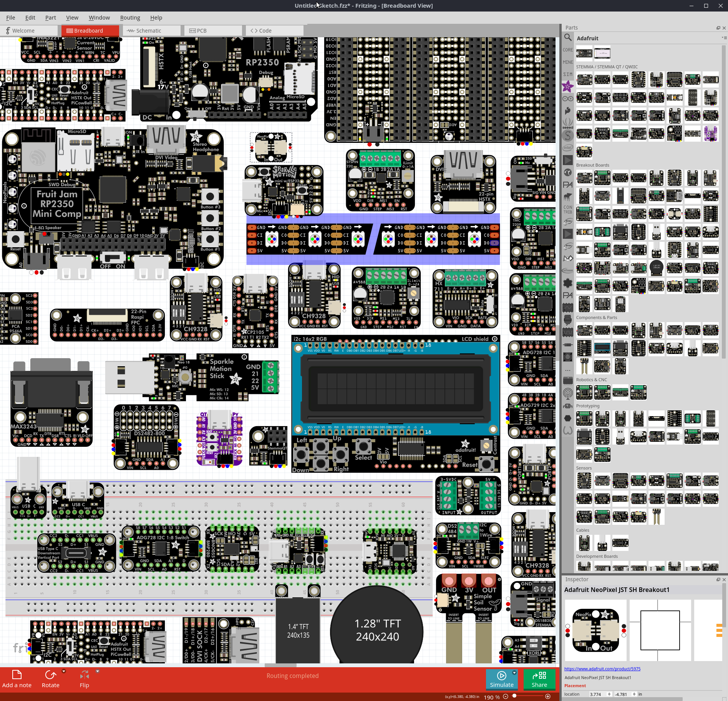Open the Rotate options dropdown arrow
The width and height of the screenshot is (728, 701).
[64, 671]
